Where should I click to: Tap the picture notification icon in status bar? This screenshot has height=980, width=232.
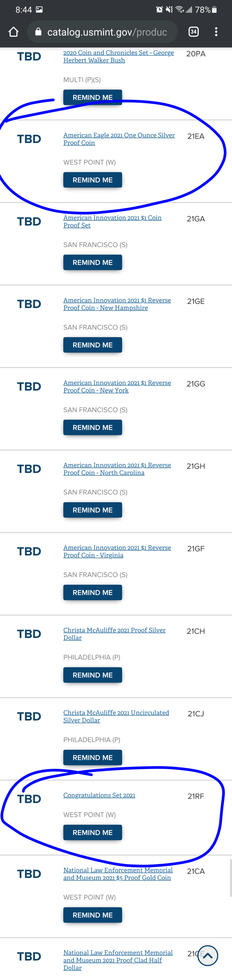pos(39,10)
